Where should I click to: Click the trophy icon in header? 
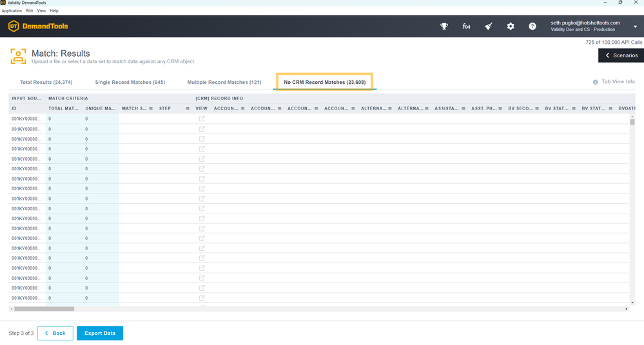[444, 26]
